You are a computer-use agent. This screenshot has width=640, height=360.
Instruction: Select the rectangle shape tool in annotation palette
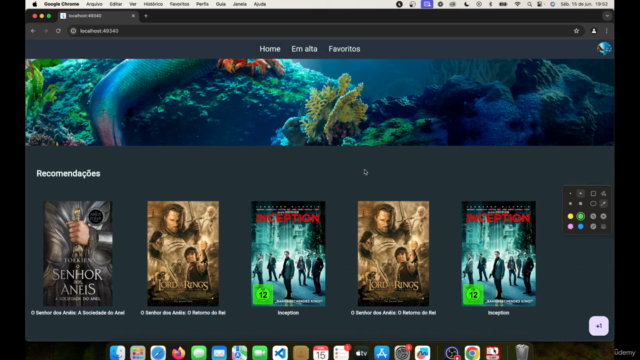tap(593, 193)
